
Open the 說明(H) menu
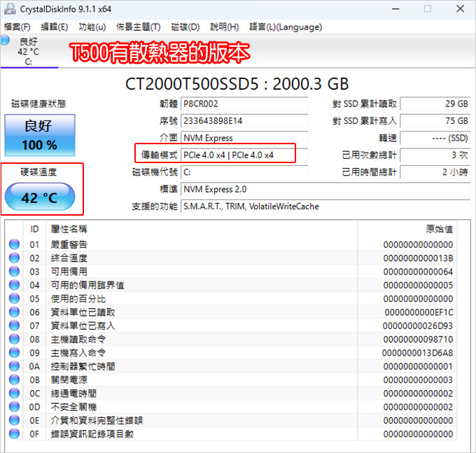click(x=224, y=27)
